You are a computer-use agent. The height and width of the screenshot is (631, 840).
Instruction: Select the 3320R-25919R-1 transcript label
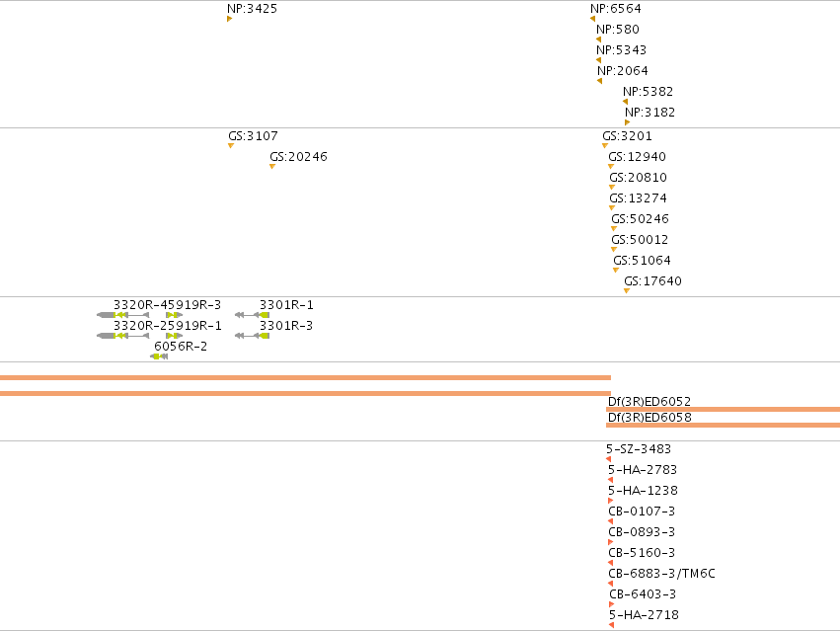[167, 326]
